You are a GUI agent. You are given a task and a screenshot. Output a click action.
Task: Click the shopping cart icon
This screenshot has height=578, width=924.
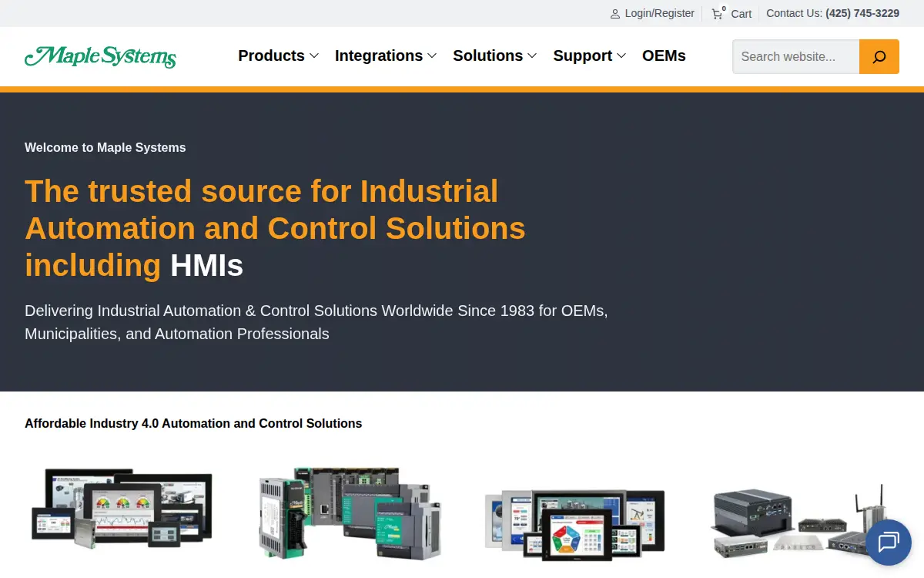click(x=718, y=14)
